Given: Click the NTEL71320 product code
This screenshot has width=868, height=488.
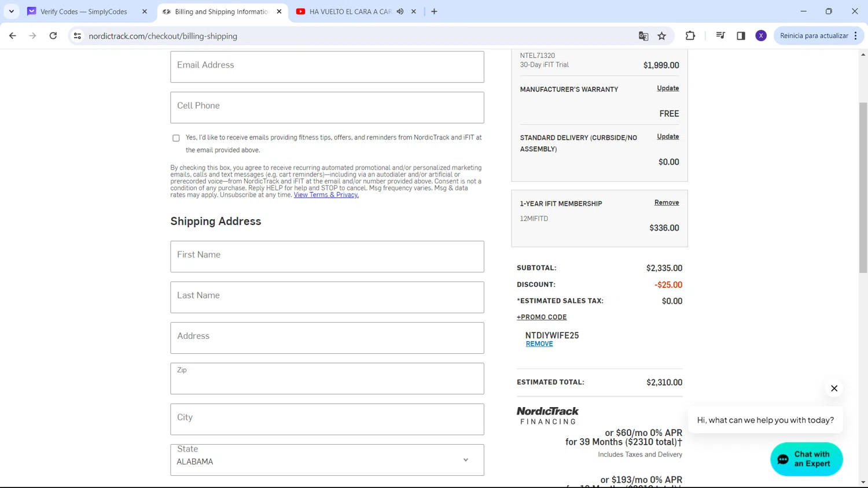Looking at the screenshot, I should pos(537,56).
